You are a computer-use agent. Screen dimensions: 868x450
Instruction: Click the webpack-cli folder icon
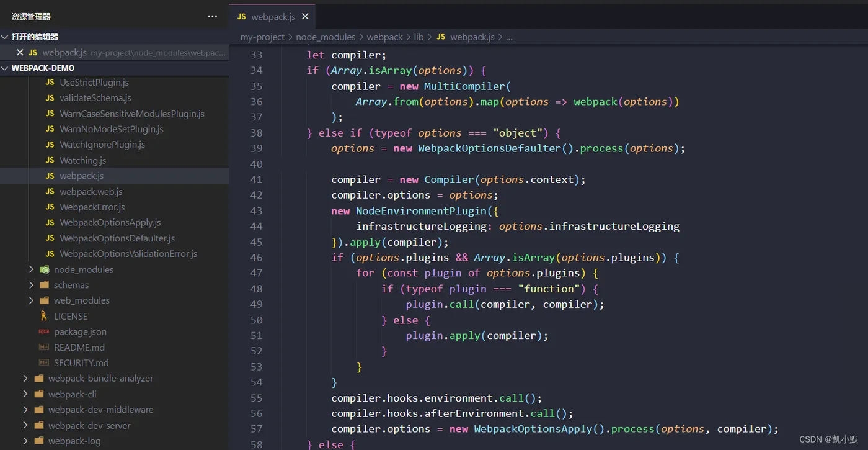point(38,394)
